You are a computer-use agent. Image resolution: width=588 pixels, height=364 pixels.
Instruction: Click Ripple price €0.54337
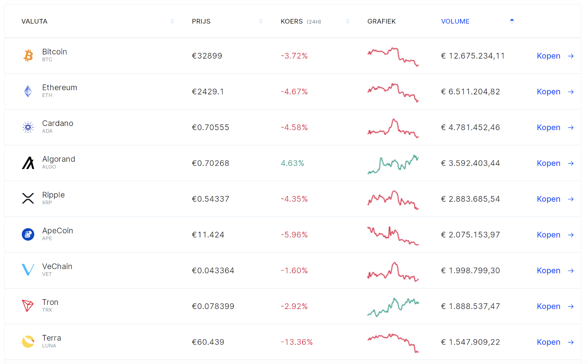pos(211,199)
